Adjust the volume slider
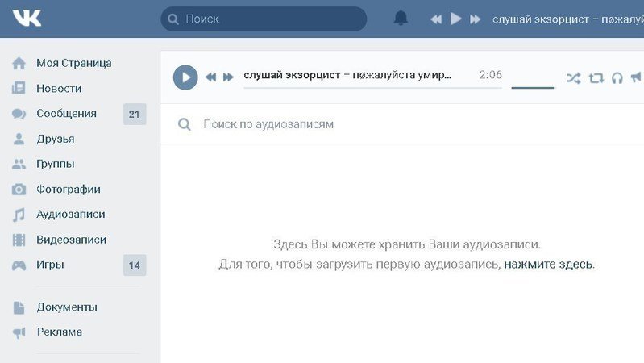 click(532, 88)
